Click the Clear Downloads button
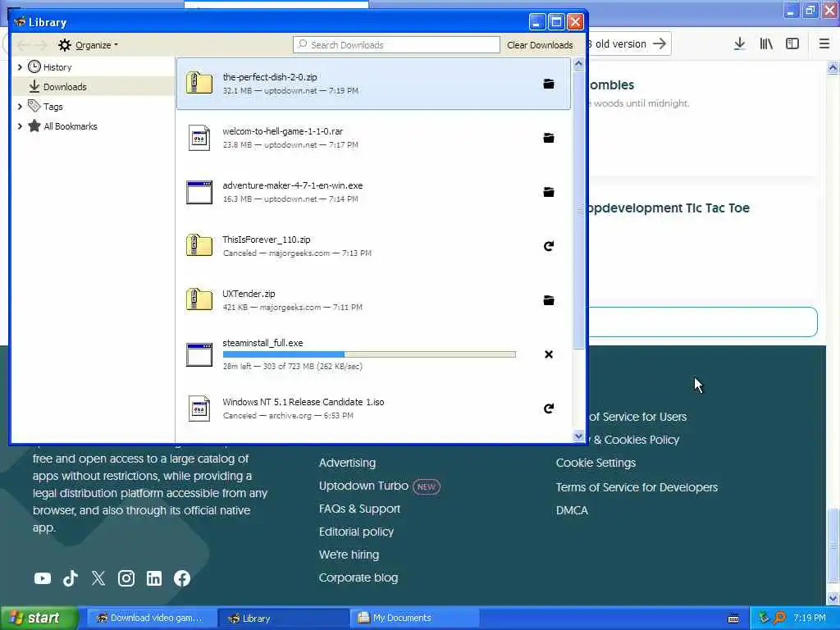Screen dimensions: 840x630 (x=540, y=45)
